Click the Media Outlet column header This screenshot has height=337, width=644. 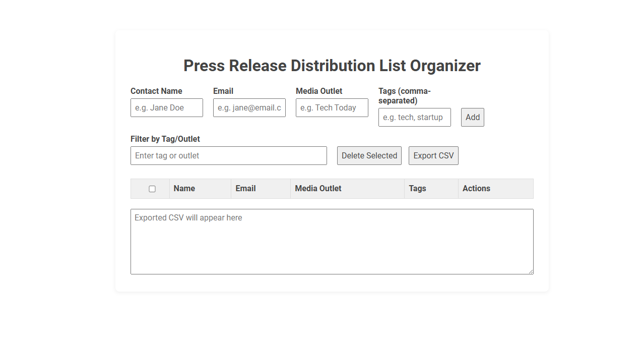318,188
